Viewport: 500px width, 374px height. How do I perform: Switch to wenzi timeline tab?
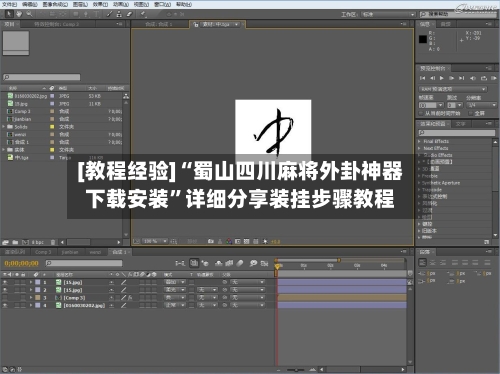[95, 252]
